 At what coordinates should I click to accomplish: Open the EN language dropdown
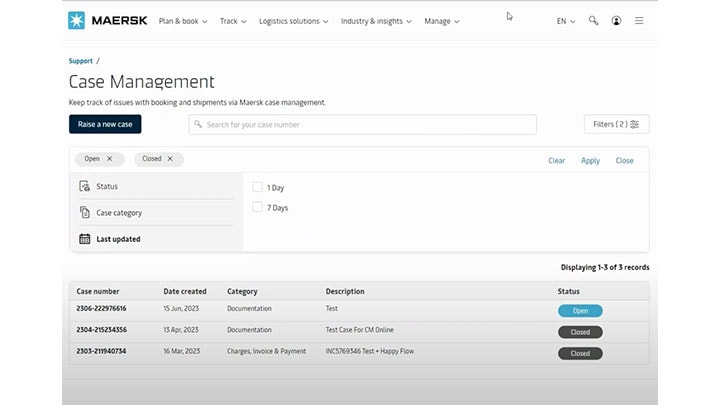565,21
